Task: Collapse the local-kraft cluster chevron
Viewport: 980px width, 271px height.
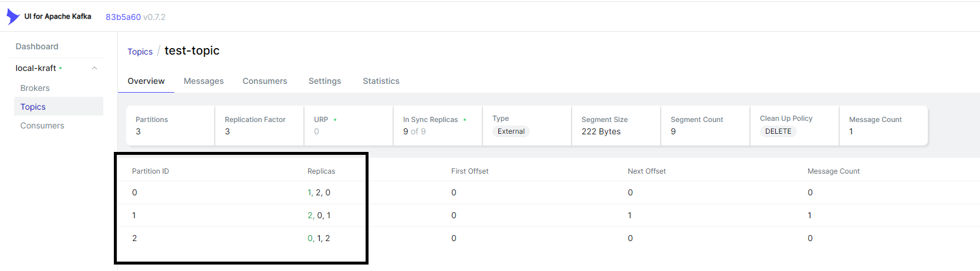Action: [x=94, y=69]
